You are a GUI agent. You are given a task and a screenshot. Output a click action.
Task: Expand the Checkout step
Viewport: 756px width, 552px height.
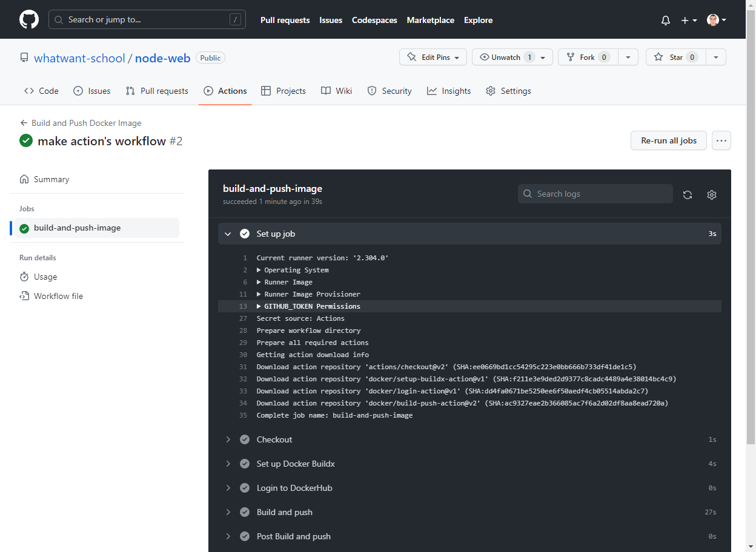click(x=469, y=439)
